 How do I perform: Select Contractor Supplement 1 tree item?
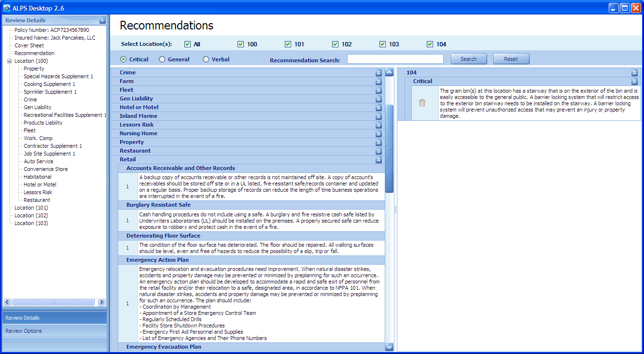coord(53,146)
